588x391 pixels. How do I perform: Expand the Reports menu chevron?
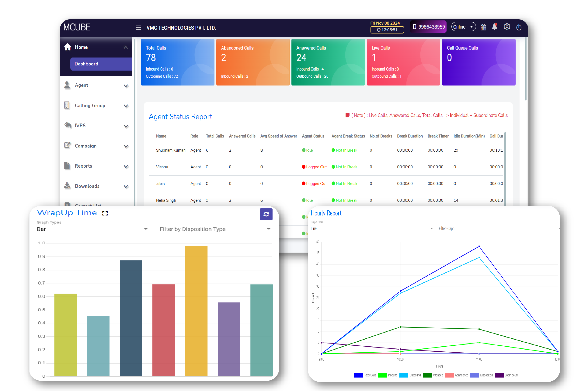pyautogui.click(x=126, y=167)
